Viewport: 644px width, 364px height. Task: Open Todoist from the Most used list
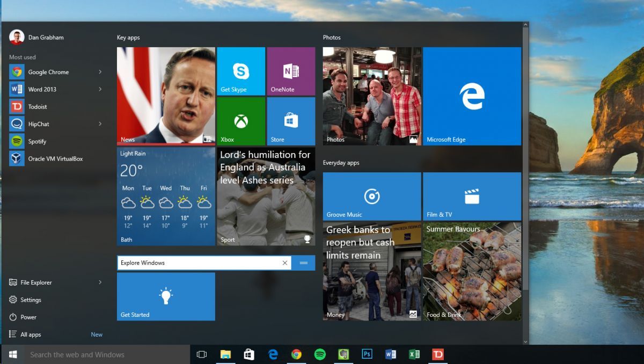pyautogui.click(x=38, y=106)
